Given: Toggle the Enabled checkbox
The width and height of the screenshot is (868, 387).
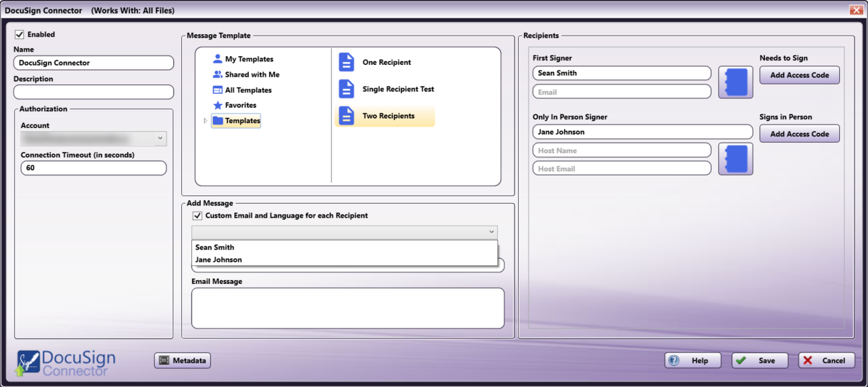Looking at the screenshot, I should pyautogui.click(x=19, y=35).
